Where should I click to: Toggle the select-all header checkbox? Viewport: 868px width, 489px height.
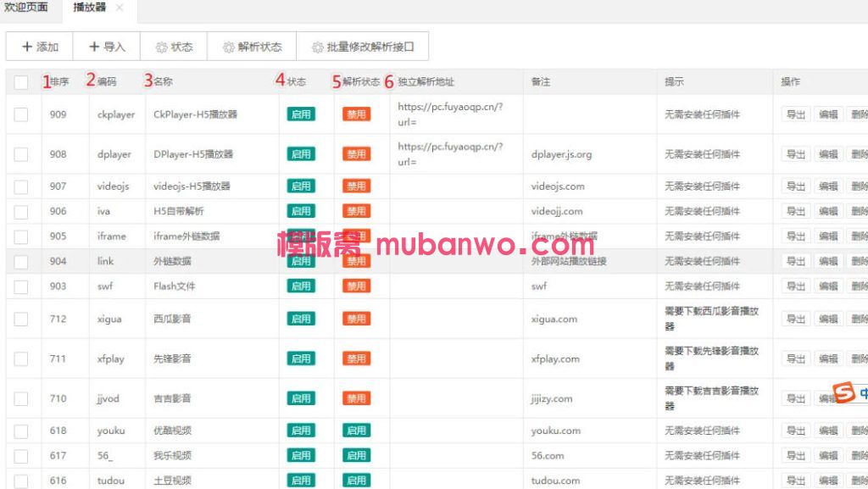(x=21, y=82)
